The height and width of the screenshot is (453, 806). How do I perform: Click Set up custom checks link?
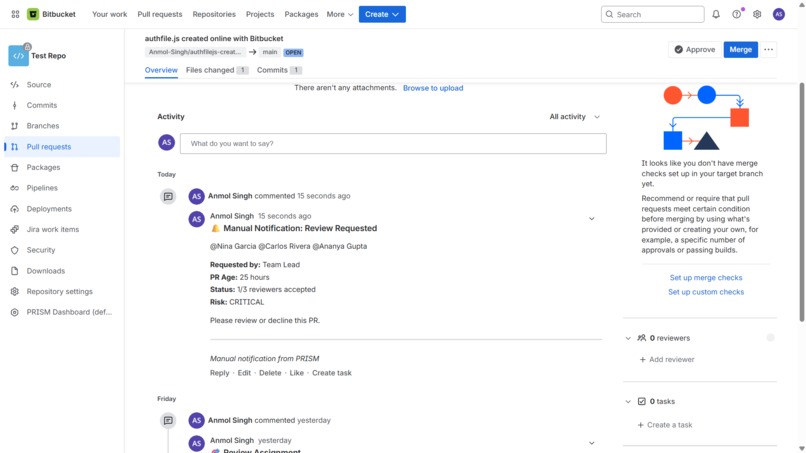pyautogui.click(x=705, y=292)
